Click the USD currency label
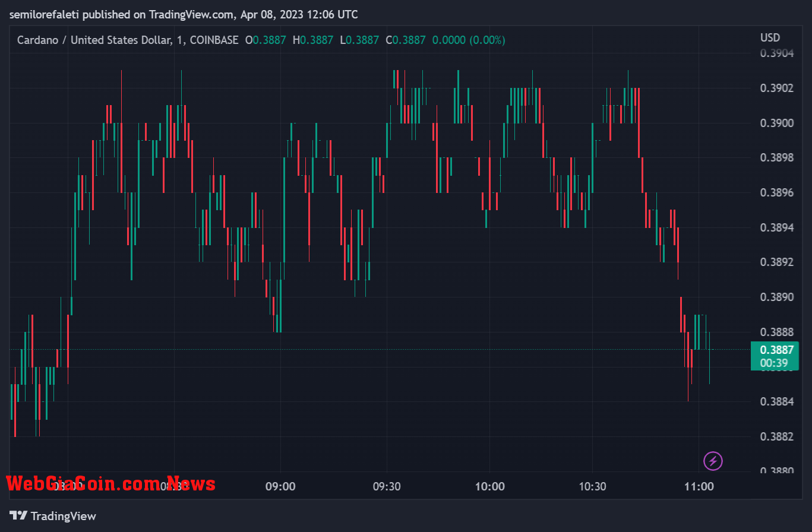812x532 pixels. (x=770, y=37)
